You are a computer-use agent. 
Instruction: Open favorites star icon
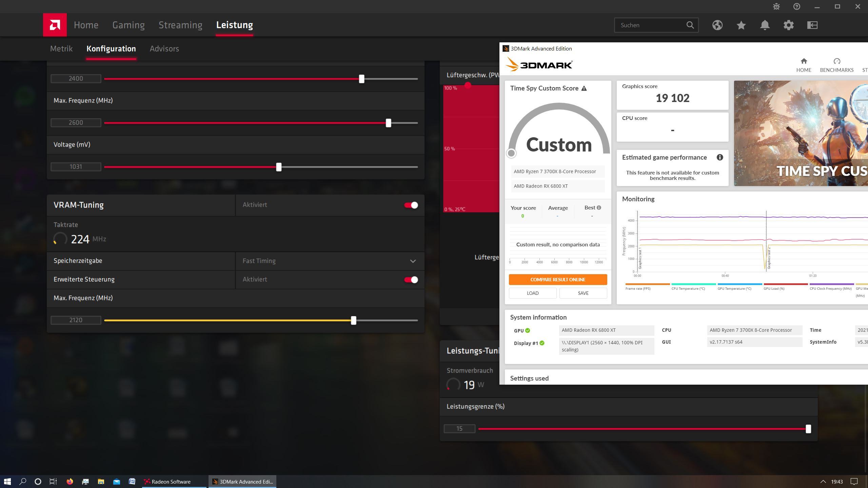coord(741,25)
